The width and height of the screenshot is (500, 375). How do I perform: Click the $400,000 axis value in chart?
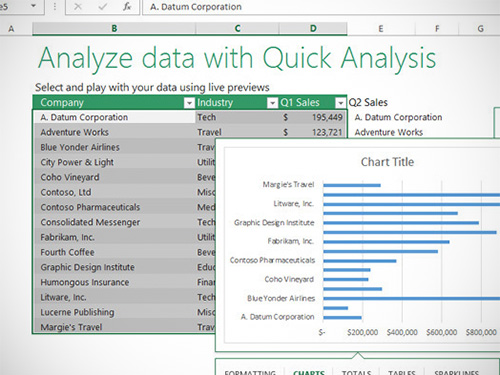point(402,332)
